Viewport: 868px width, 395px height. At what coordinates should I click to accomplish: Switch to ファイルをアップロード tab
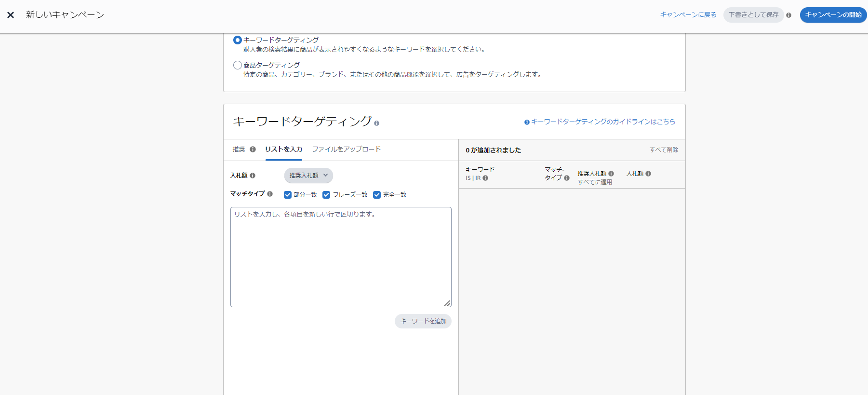tap(347, 150)
